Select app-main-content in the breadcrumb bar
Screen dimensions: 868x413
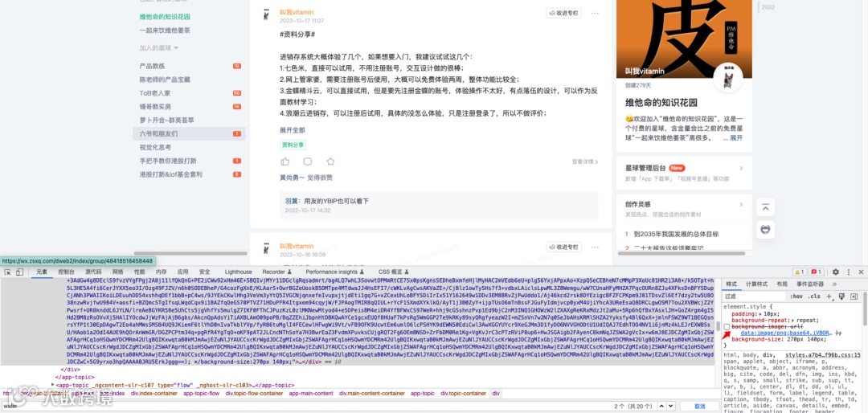click(309, 394)
